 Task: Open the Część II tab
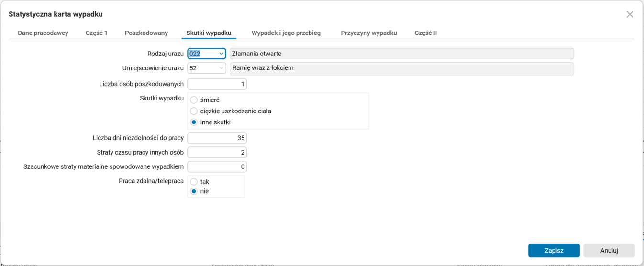tap(426, 33)
